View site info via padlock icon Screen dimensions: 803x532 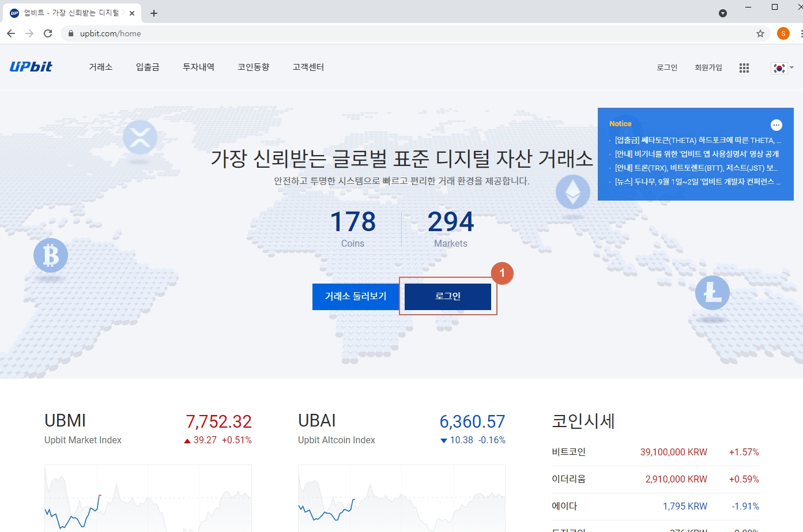[x=71, y=33]
